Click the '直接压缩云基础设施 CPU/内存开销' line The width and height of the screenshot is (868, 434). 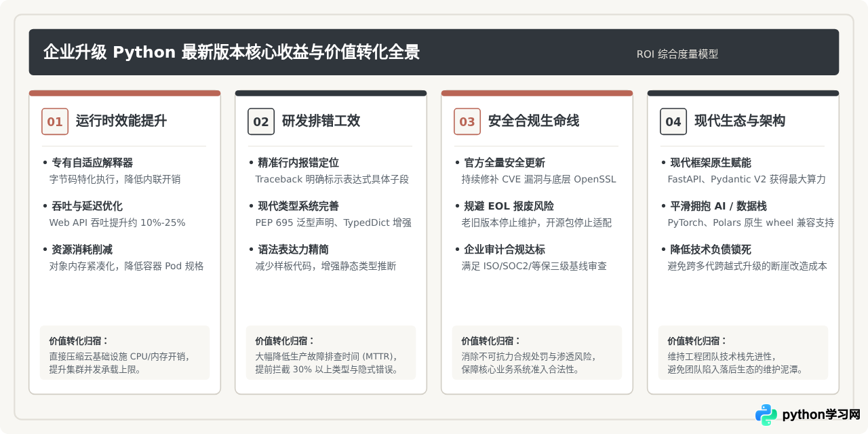point(120,356)
